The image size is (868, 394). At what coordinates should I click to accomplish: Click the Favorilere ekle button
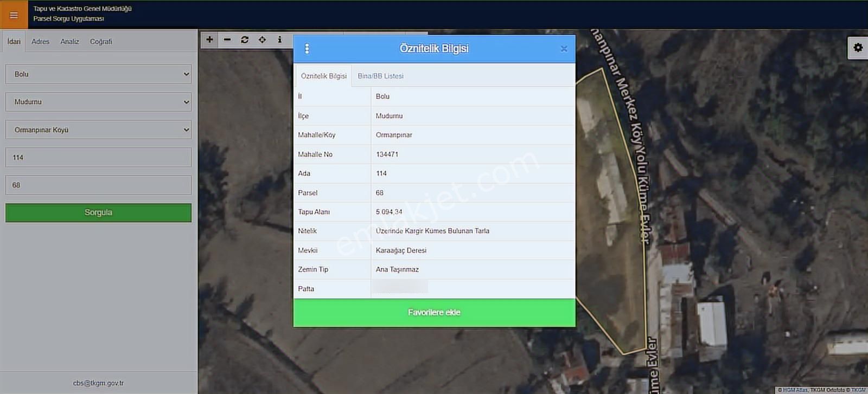[x=434, y=313]
